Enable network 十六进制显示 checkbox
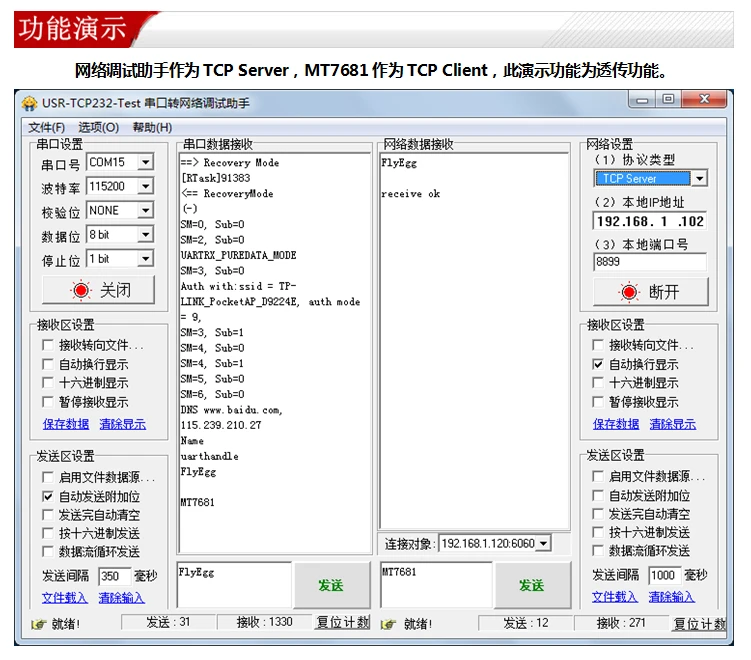The height and width of the screenshot is (660, 751). 597,383
